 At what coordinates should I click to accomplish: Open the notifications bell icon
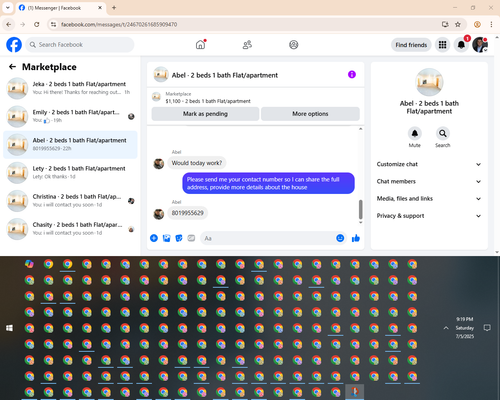(x=461, y=45)
